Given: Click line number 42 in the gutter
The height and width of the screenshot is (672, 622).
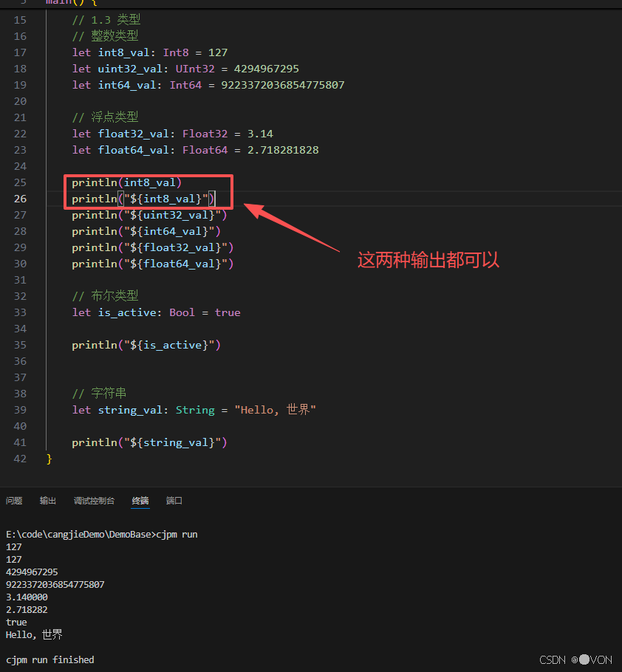Looking at the screenshot, I should point(20,459).
